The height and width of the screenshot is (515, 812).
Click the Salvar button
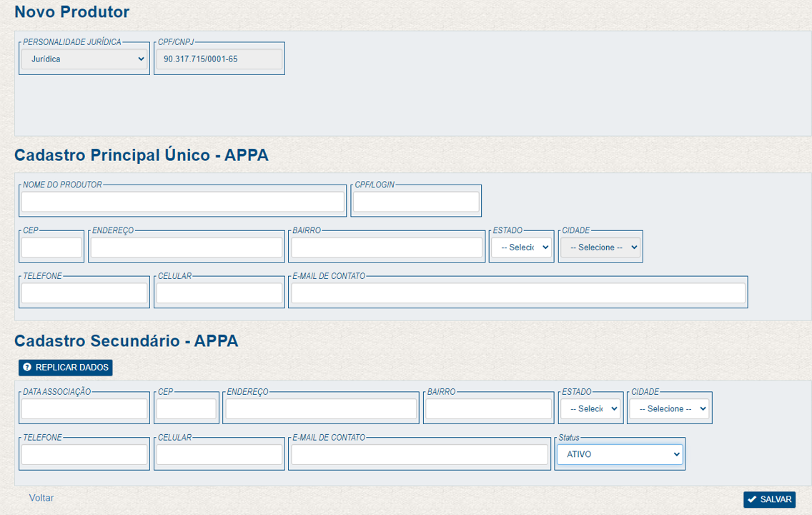[x=769, y=499]
